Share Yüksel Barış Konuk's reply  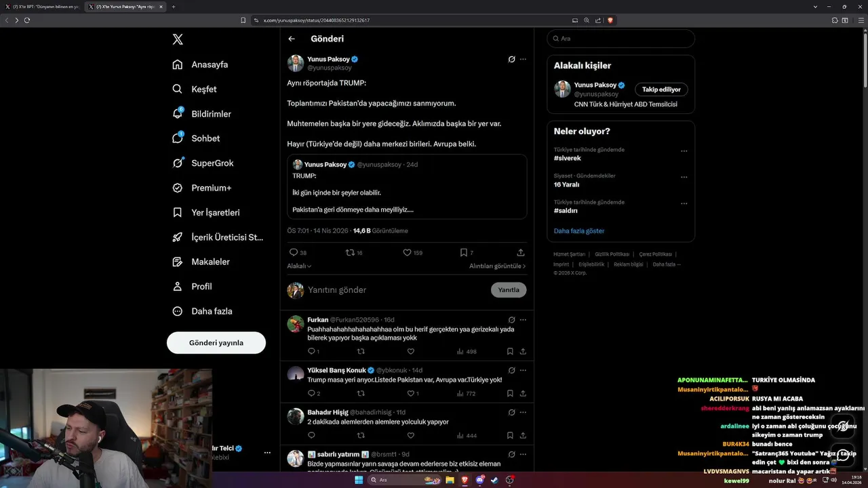[x=523, y=393]
